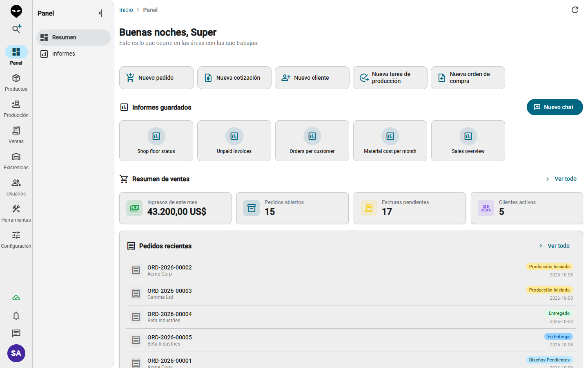The height and width of the screenshot is (368, 588).
Task: Open order ORD-2026-00004
Action: pos(351,317)
